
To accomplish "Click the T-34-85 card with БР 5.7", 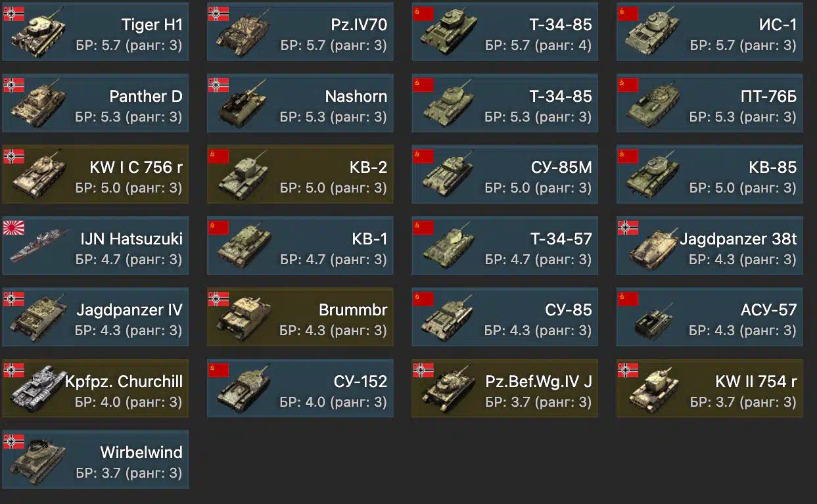I will (505, 32).
